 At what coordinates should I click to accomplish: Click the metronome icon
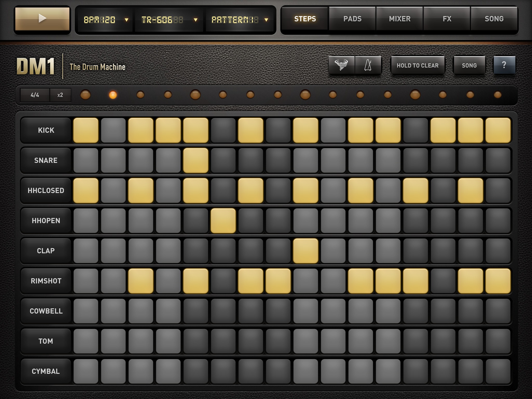point(368,65)
